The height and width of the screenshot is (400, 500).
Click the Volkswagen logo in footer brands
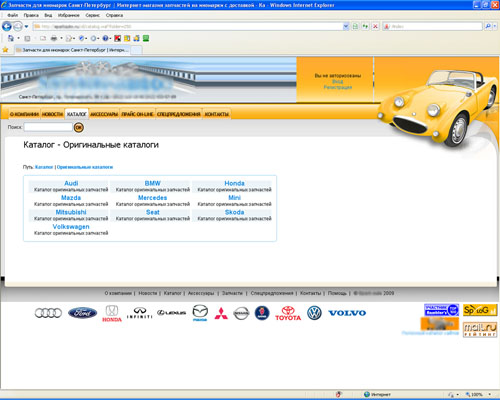pyautogui.click(x=314, y=313)
